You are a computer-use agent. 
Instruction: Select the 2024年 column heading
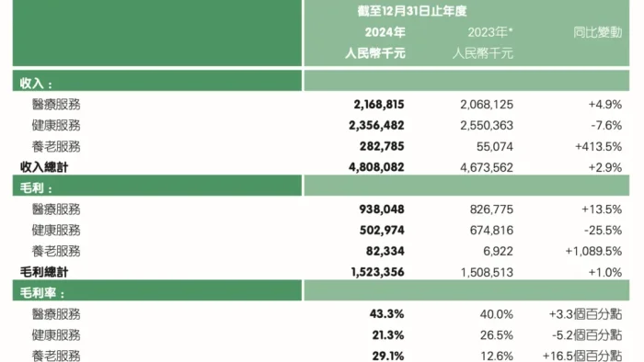385,32
